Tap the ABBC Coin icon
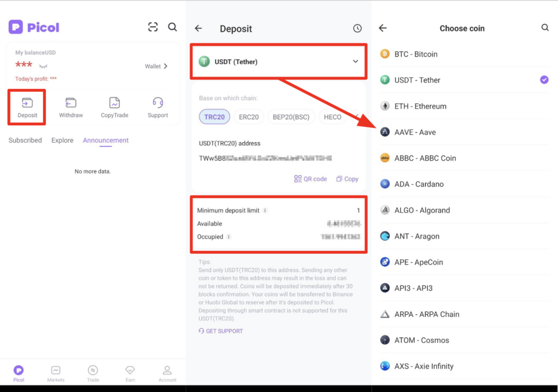This screenshot has height=392, width=558. 385,157
